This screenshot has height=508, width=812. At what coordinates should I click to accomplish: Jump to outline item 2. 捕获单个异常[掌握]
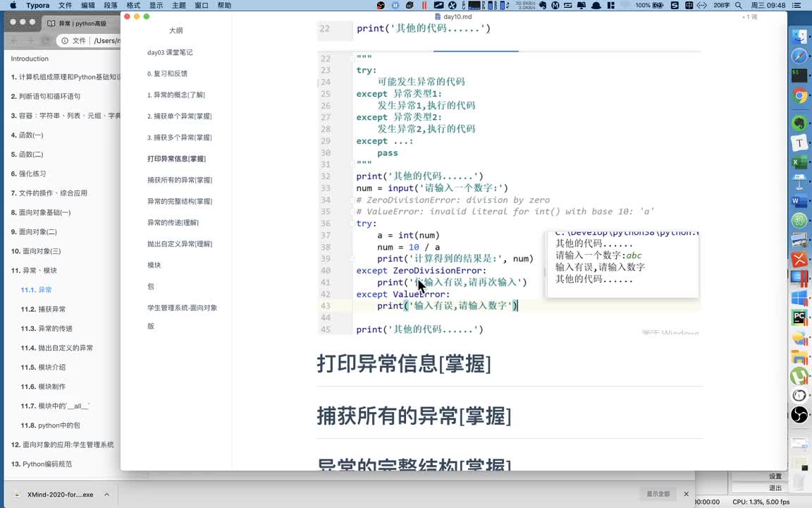[179, 116]
